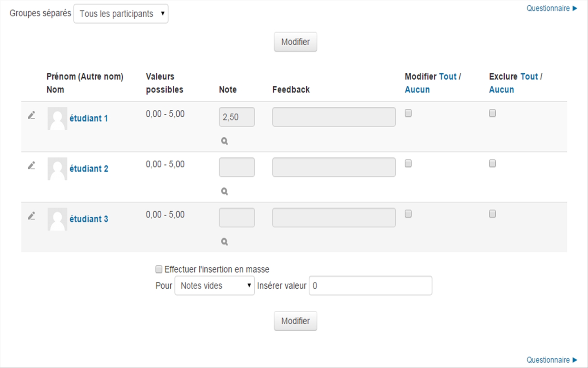Viewport: 588px width, 368px height.
Task: Click the pencil edit icon for étudiant 1
Action: pyautogui.click(x=31, y=115)
